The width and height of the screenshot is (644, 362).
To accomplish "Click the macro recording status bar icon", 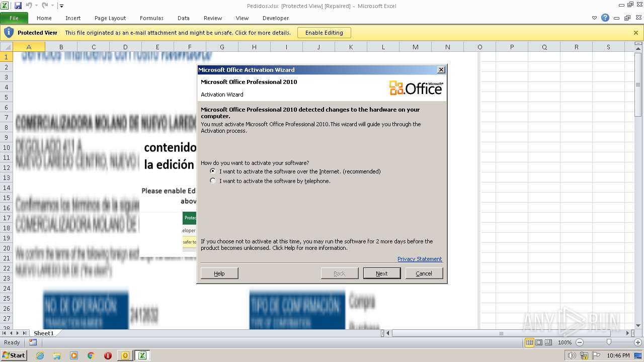I will click(x=33, y=342).
